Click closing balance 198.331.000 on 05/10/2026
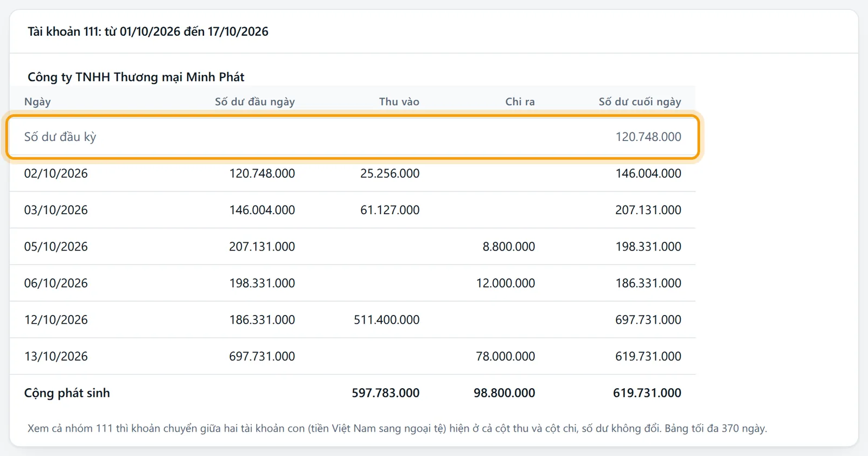The image size is (868, 456). click(648, 247)
